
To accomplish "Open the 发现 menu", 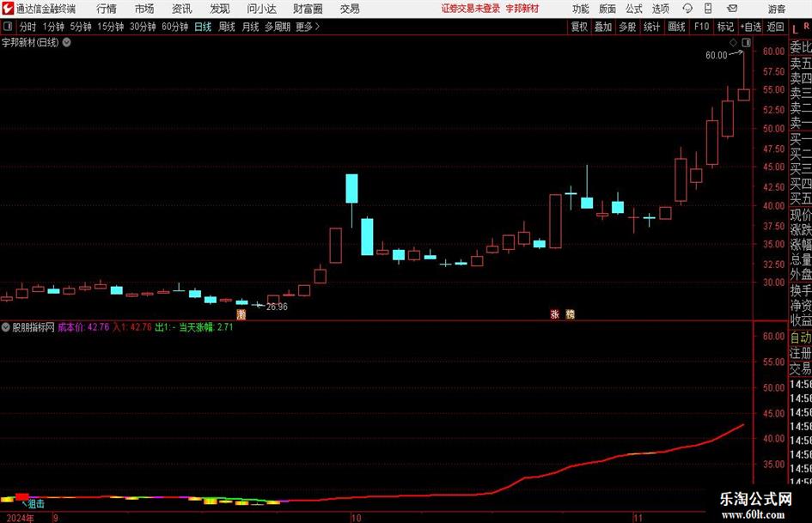I will 220,9.
